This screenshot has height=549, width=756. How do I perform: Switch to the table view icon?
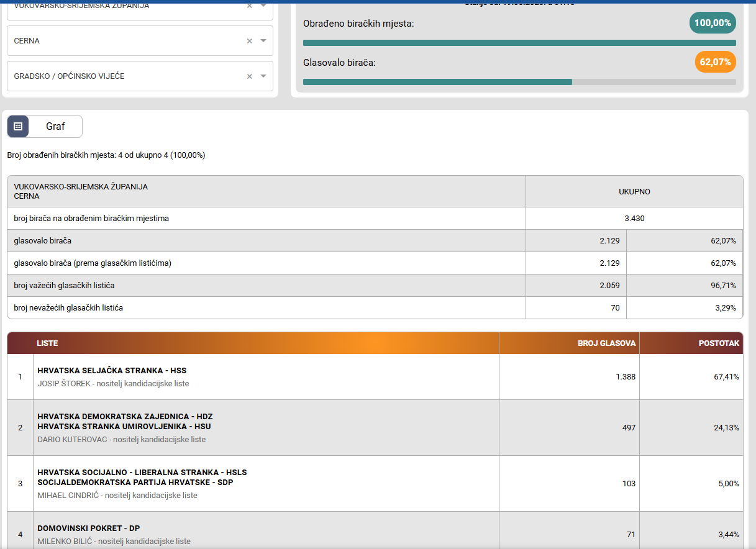pos(18,126)
